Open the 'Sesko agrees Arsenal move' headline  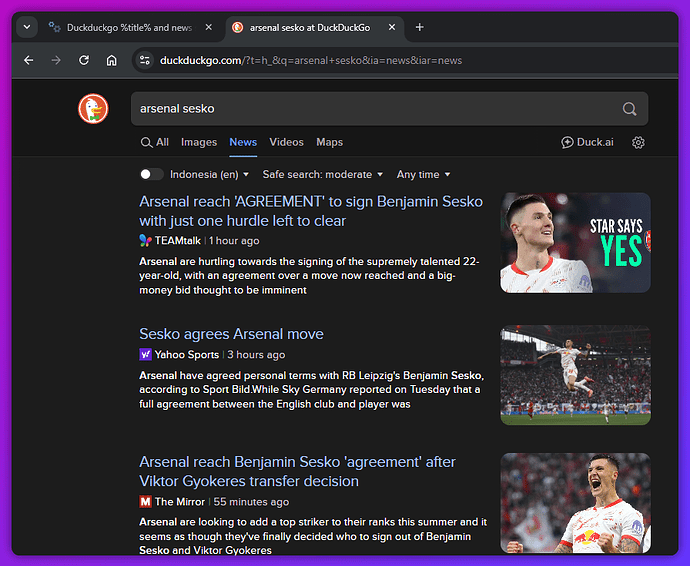pyautogui.click(x=231, y=334)
